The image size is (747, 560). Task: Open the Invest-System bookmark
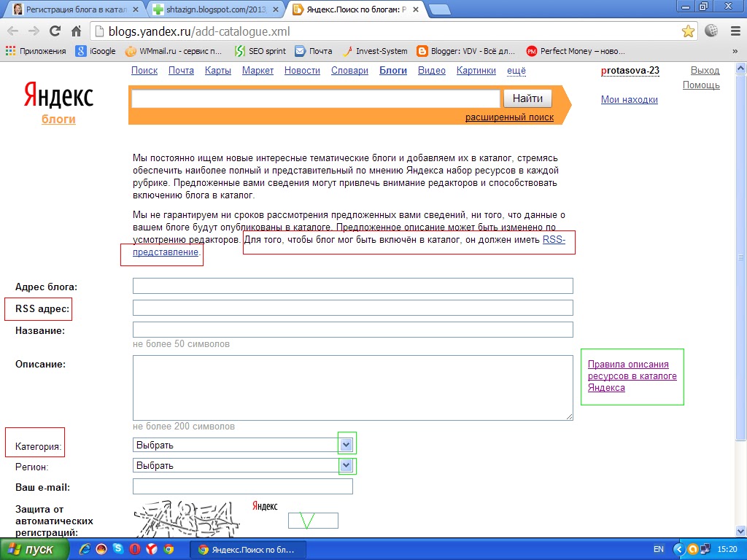pos(375,51)
